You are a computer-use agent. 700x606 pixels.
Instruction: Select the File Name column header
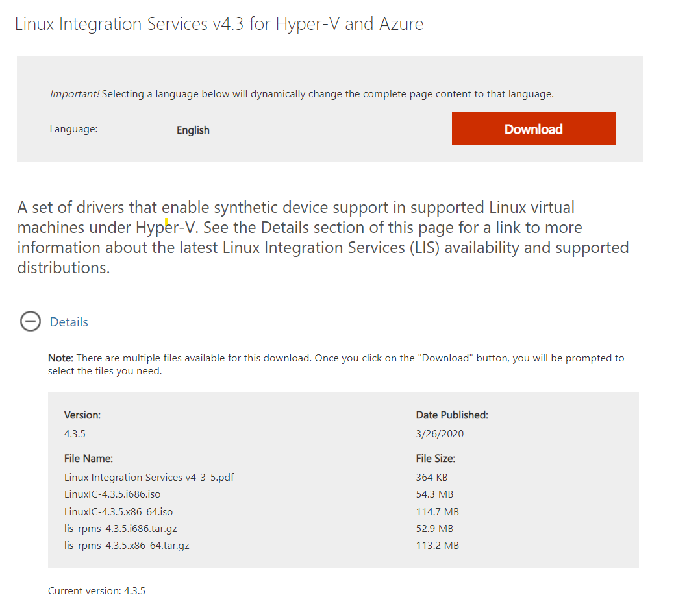coord(81,458)
